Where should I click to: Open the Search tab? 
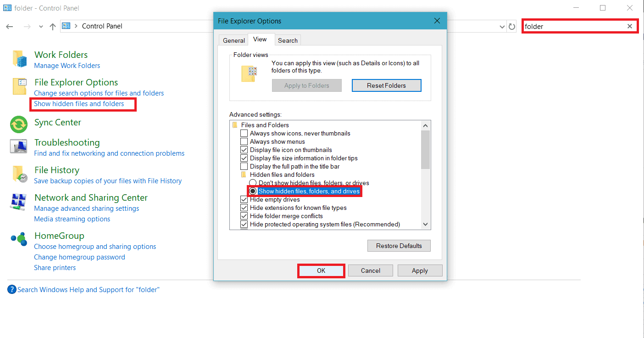(288, 40)
